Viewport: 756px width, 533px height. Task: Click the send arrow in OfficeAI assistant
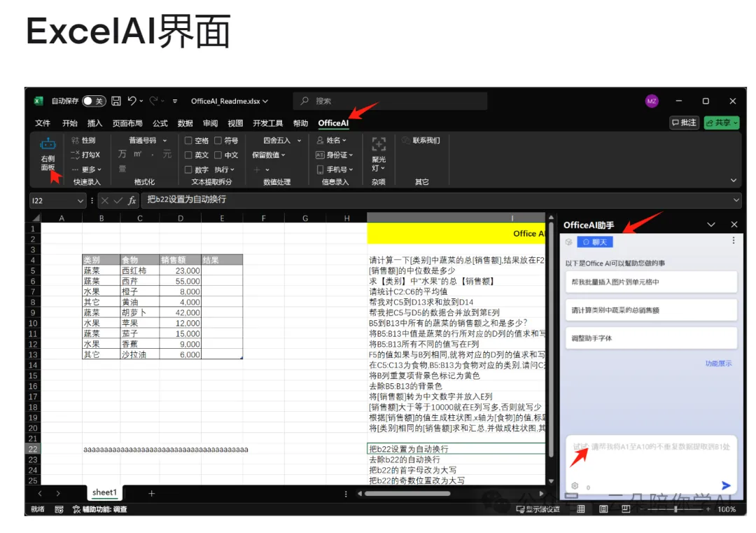726,485
